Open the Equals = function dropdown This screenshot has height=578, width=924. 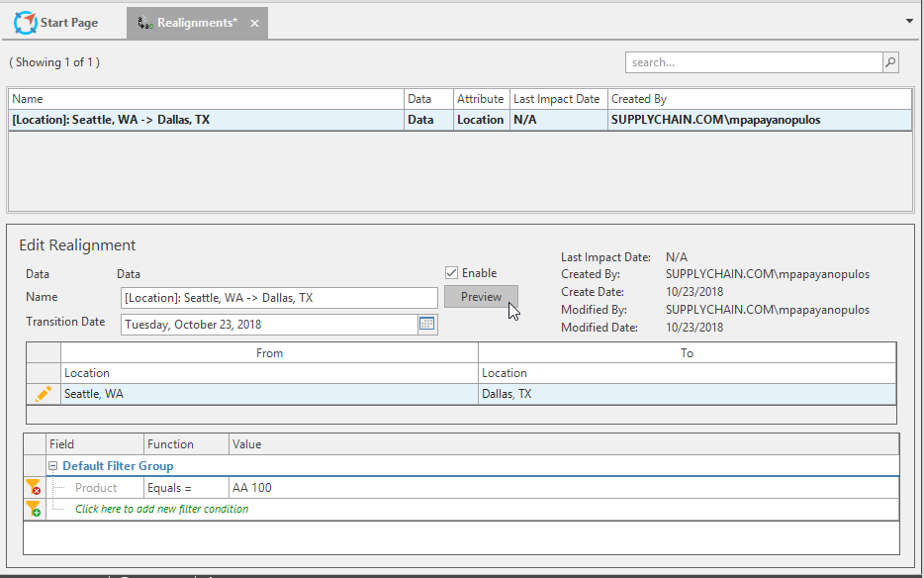(186, 488)
